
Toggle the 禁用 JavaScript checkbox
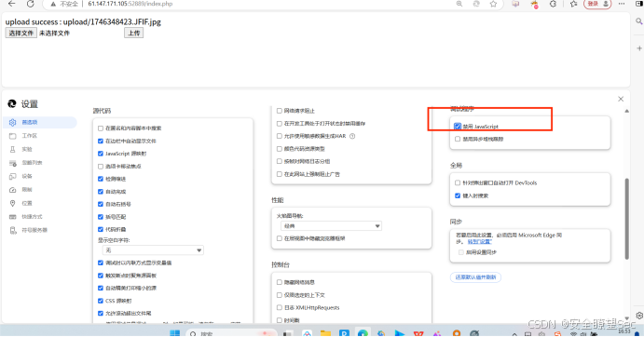pos(458,126)
